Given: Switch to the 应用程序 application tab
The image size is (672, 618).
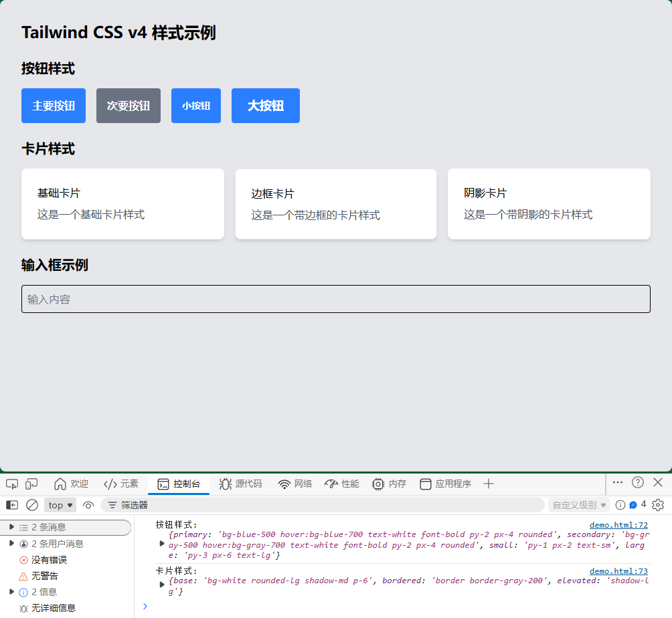Looking at the screenshot, I should point(445,484).
